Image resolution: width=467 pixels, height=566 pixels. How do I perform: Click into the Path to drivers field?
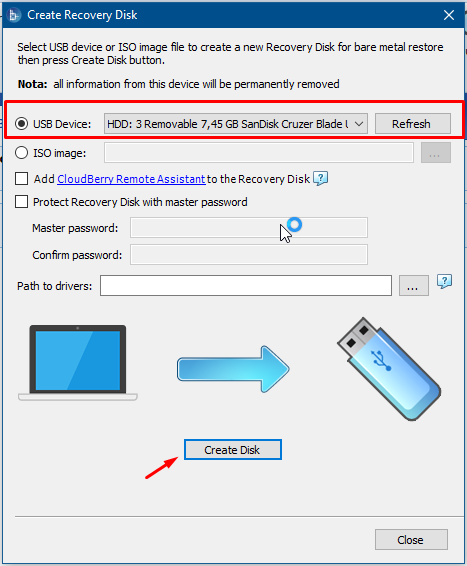[x=246, y=286]
